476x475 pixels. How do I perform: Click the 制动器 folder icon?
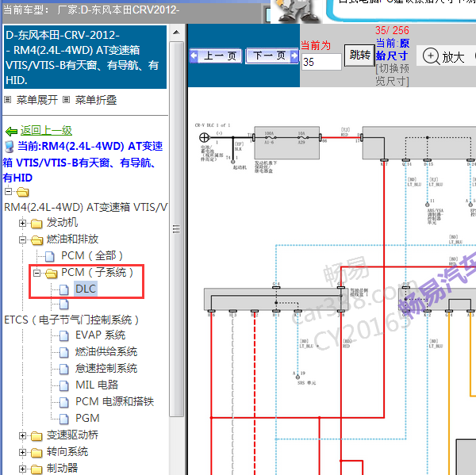click(x=36, y=469)
